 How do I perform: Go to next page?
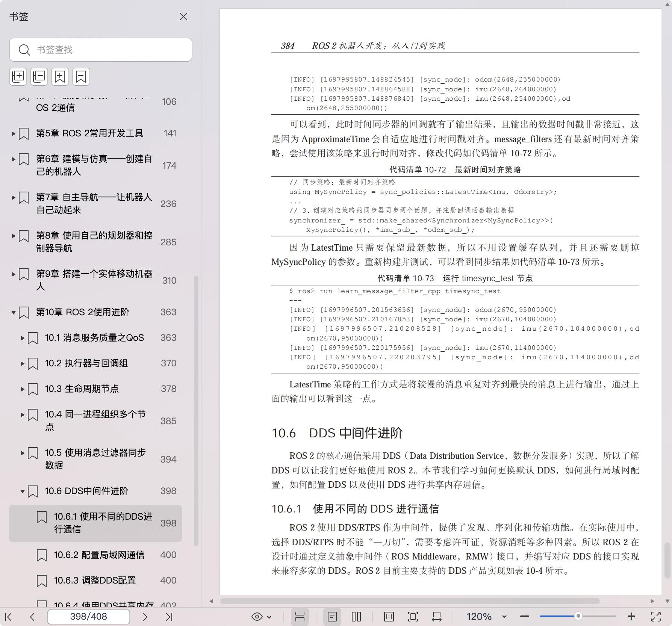coord(145,617)
